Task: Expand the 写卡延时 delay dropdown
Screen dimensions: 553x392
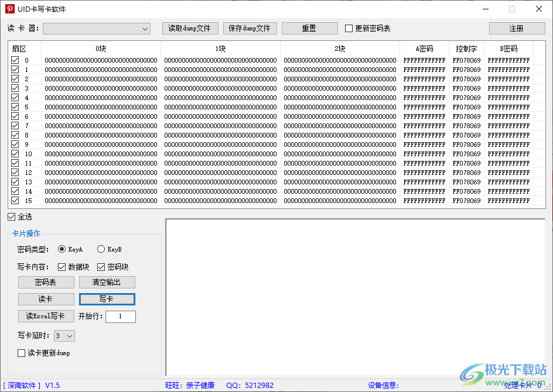Action: [64, 336]
